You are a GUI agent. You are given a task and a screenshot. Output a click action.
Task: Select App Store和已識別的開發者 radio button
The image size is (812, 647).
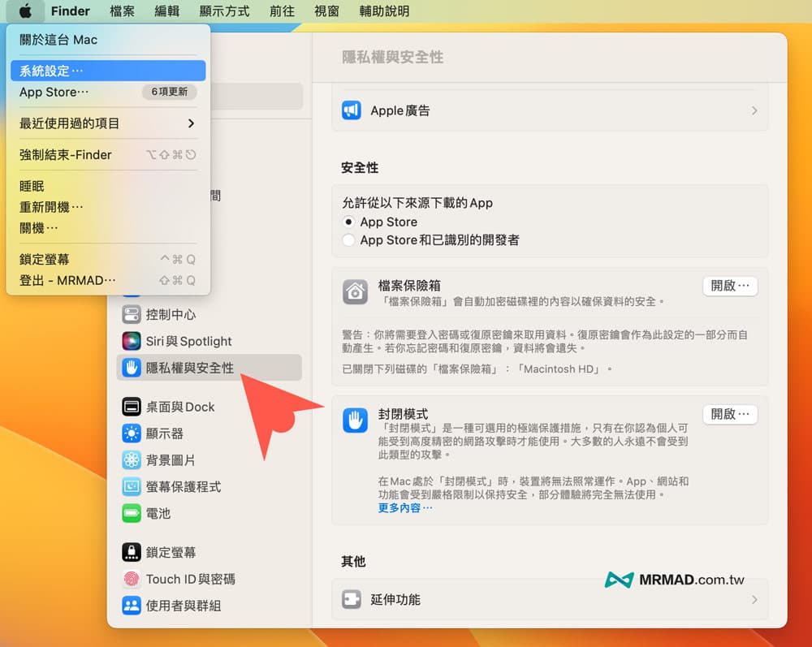point(348,240)
